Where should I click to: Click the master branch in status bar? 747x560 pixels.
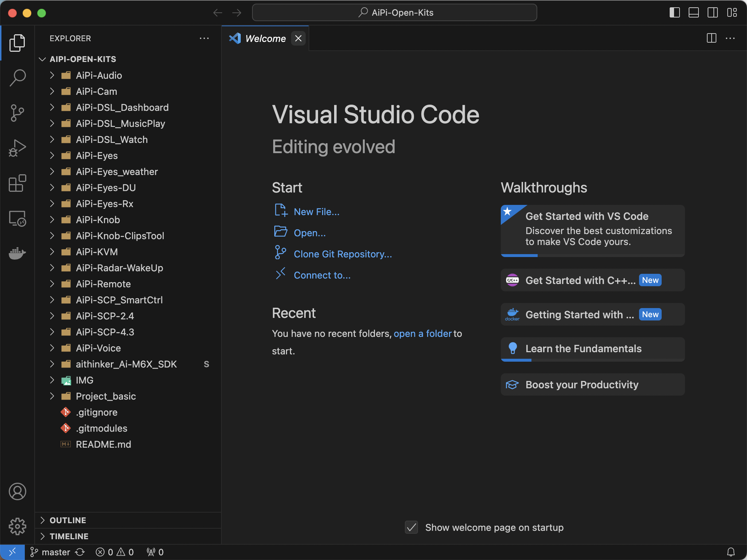point(50,552)
